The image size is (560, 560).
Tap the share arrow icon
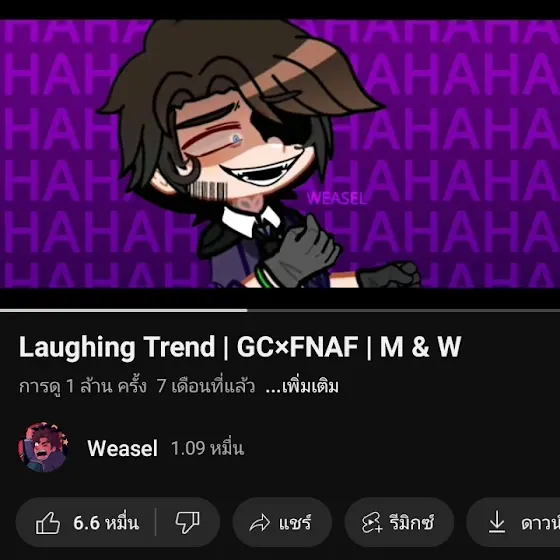coord(260,523)
